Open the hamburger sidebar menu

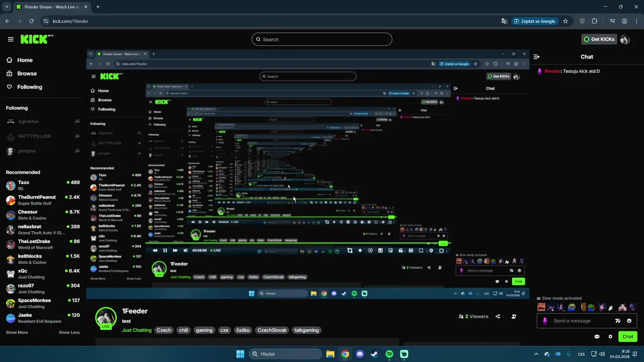coord(11,39)
